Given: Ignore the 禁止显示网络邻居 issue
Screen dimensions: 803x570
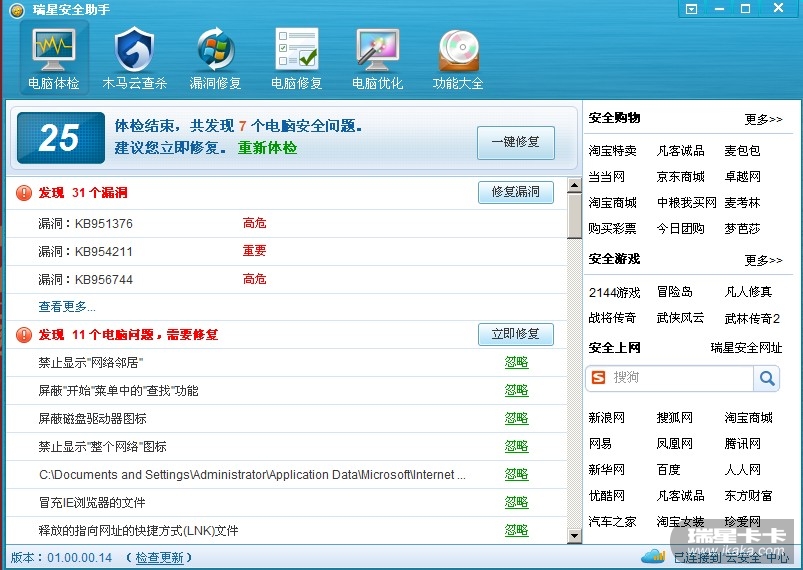Looking at the screenshot, I should point(516,363).
